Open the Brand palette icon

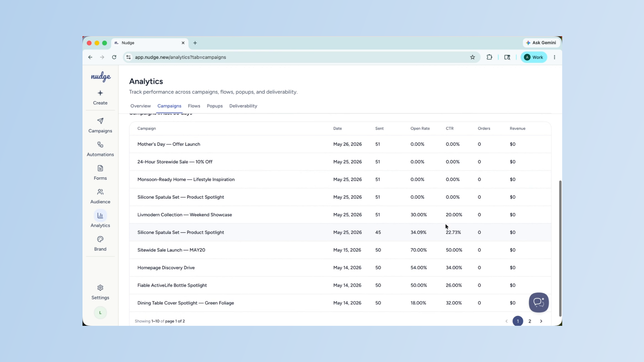[x=100, y=239]
